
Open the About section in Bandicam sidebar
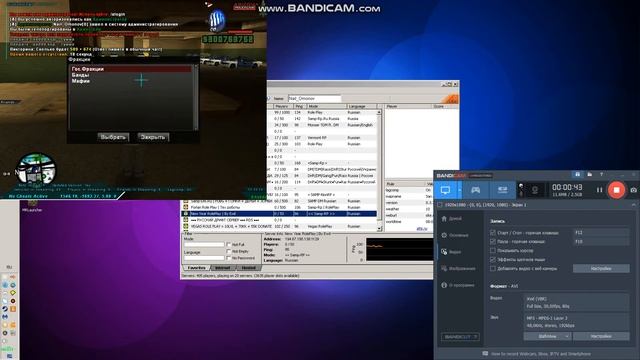pos(458,285)
